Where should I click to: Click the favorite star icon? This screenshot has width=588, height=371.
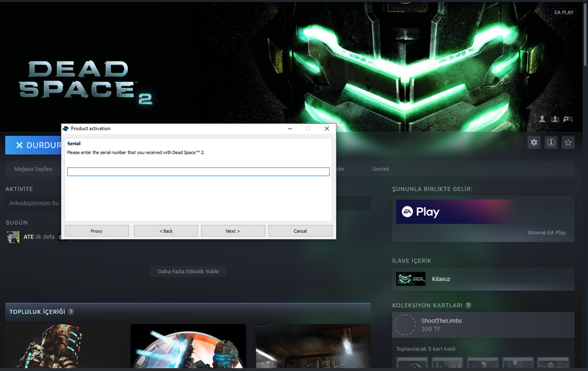pyautogui.click(x=568, y=142)
